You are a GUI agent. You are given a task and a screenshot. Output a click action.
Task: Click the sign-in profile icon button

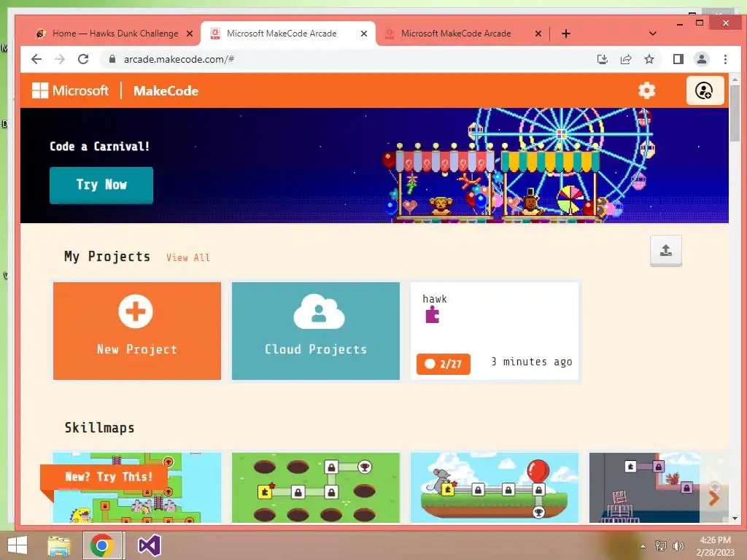tap(705, 90)
